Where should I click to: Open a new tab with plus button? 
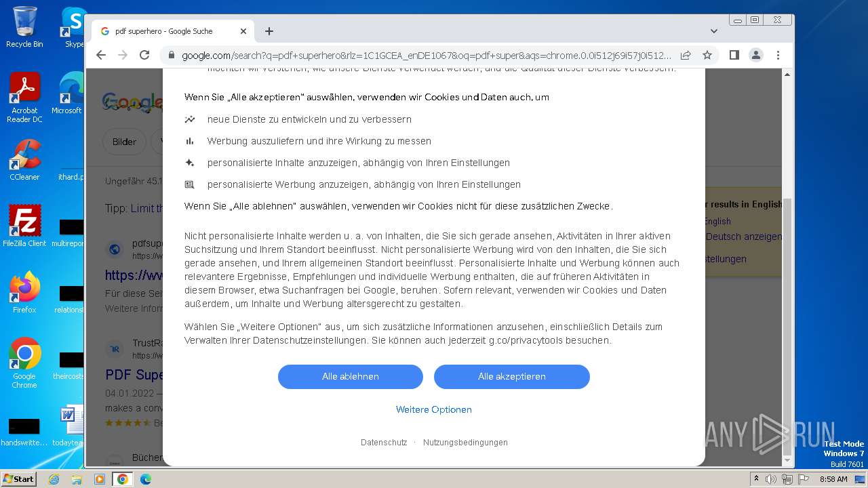pyautogui.click(x=269, y=31)
